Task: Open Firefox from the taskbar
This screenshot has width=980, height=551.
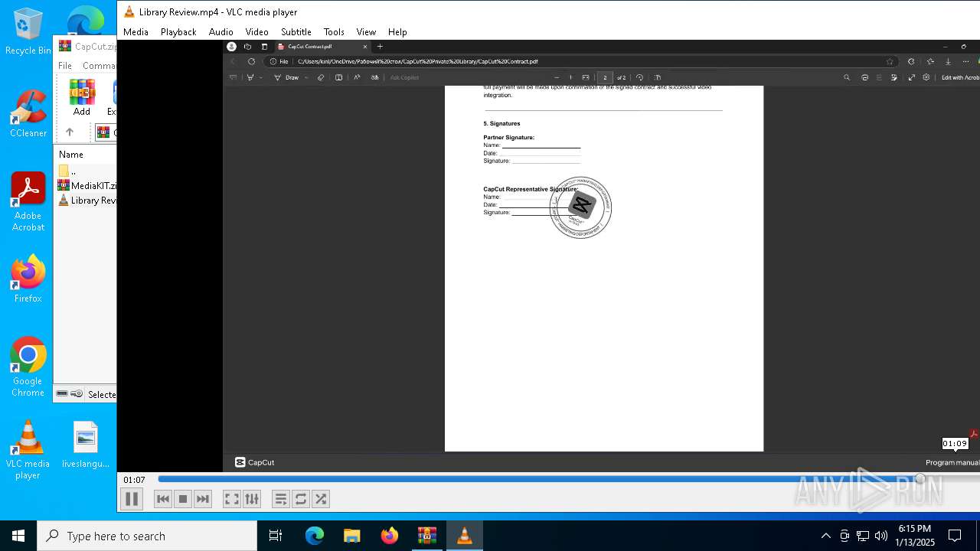Action: [390, 536]
